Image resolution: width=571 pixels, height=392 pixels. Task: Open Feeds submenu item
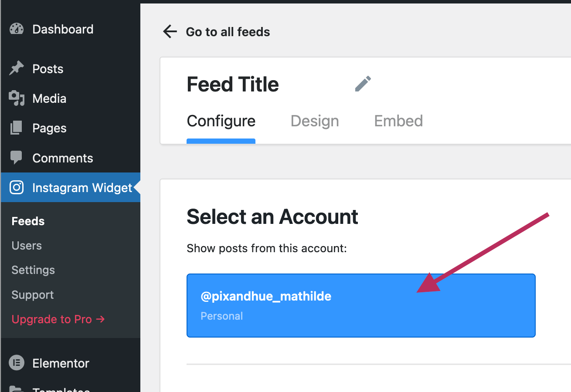point(28,221)
